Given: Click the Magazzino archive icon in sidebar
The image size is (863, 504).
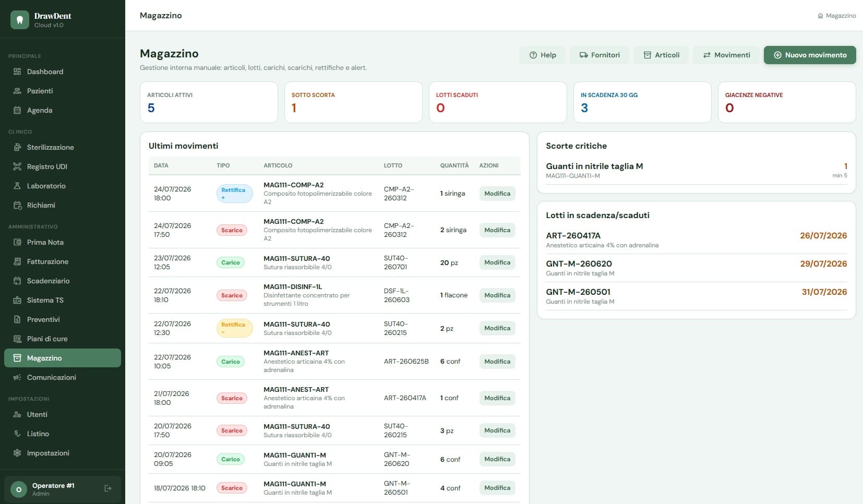Looking at the screenshot, I should [x=17, y=358].
